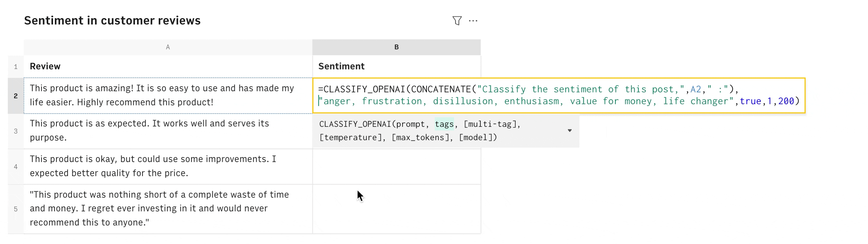Select the 'This product is okay' review cell
The height and width of the screenshot is (244, 868).
pos(168,166)
